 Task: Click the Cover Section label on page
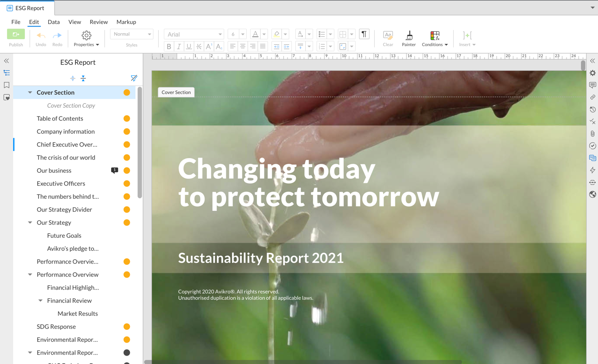tap(176, 92)
